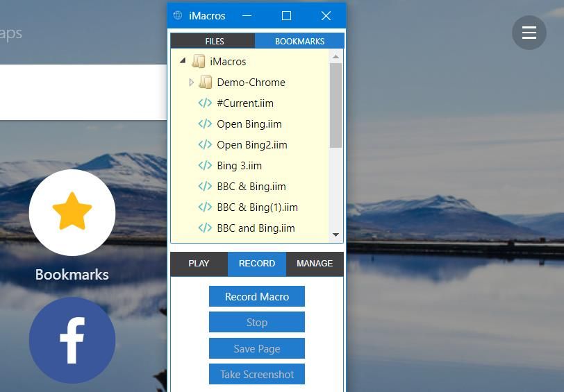
Task: Click the macro list scrollbar thumb
Action: coord(335,105)
